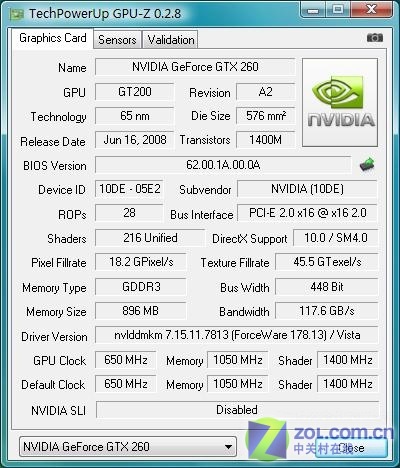Image resolution: width=400 pixels, height=468 pixels.
Task: Switch to the Validation tab
Action: click(170, 40)
